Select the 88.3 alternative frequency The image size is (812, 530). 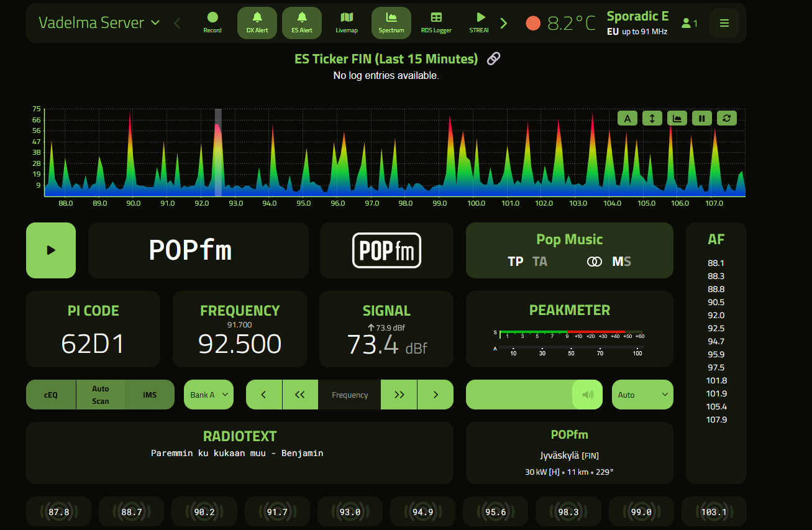(716, 276)
